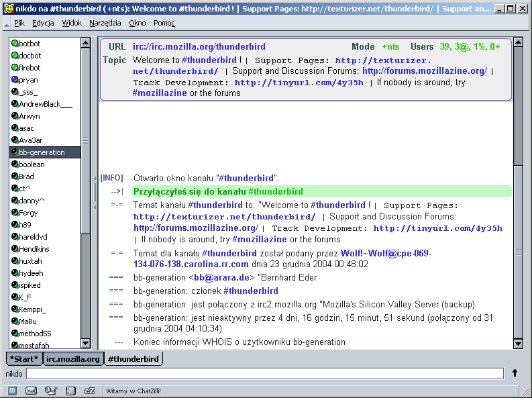Open the Mail envelope icon in status bar
The width and height of the screenshot is (532, 398).
(32, 391)
